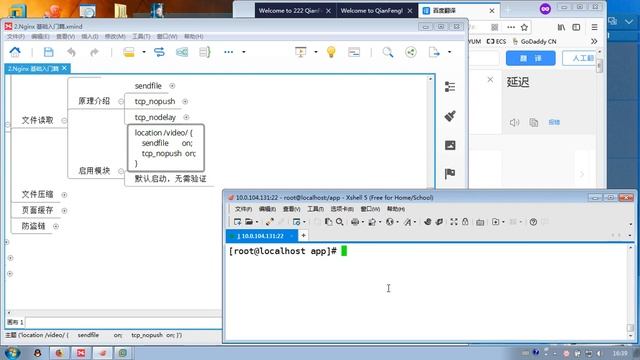
Task: Click the new session icon in Xshell toolbar
Action: 237,222
